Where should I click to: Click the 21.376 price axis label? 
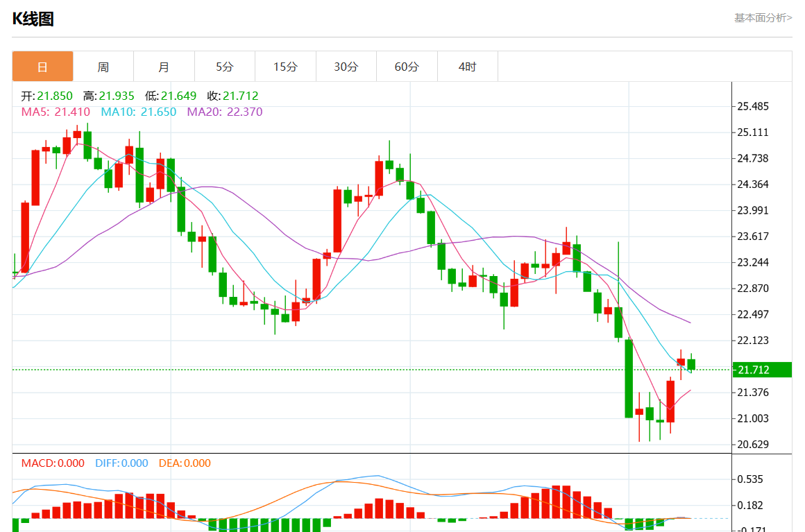point(753,393)
